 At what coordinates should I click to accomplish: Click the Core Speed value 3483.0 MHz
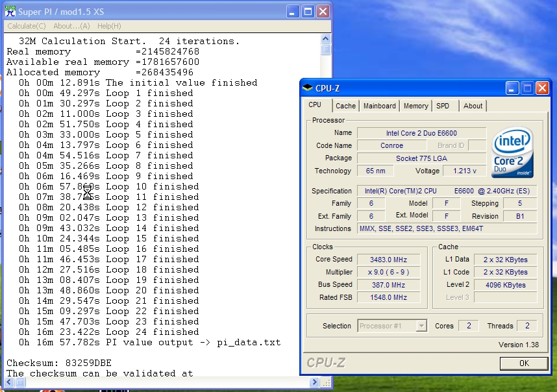tap(388, 260)
